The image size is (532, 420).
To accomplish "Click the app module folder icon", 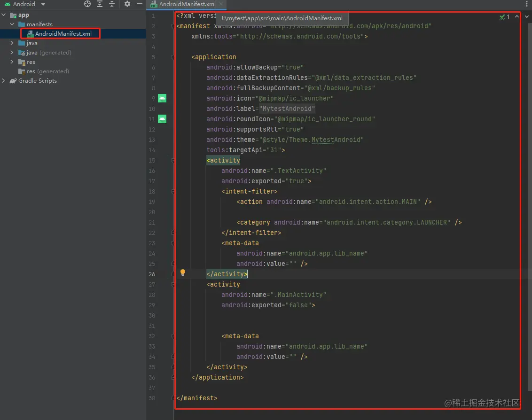I will point(13,15).
